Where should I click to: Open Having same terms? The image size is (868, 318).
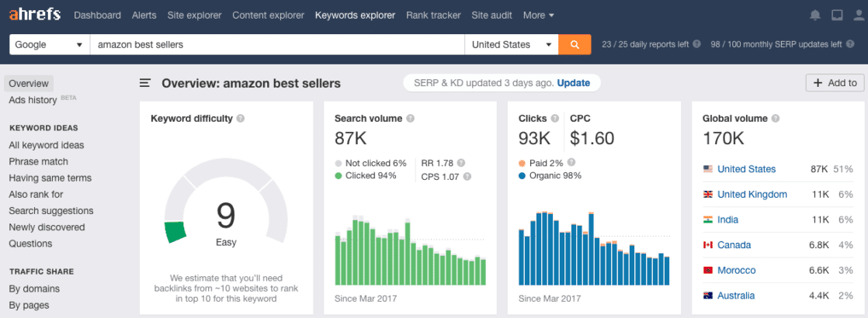tap(50, 178)
